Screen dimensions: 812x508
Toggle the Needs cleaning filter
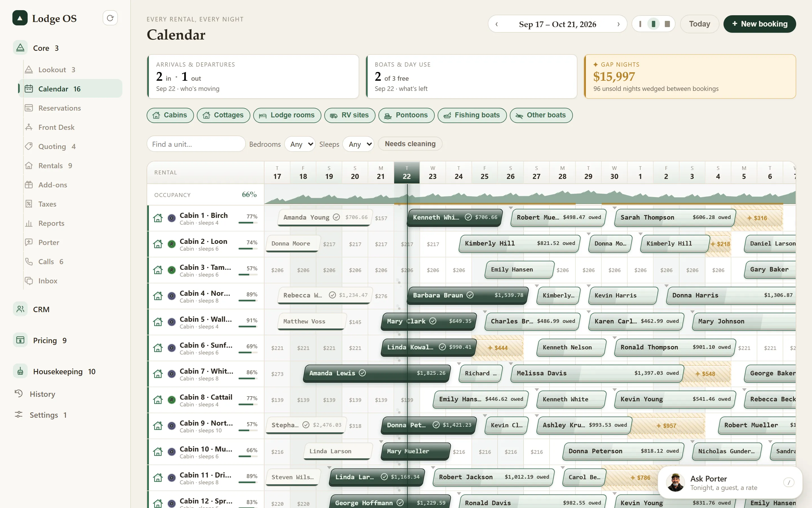click(x=410, y=144)
